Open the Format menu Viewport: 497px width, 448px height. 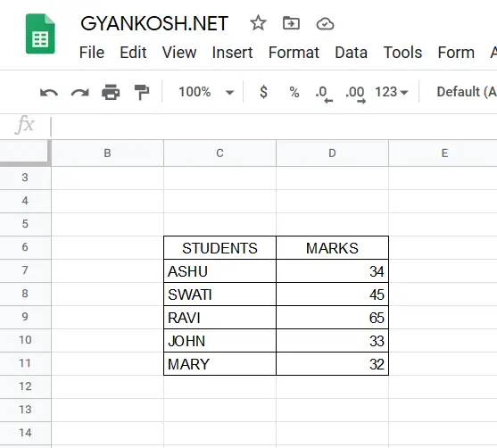click(x=294, y=53)
